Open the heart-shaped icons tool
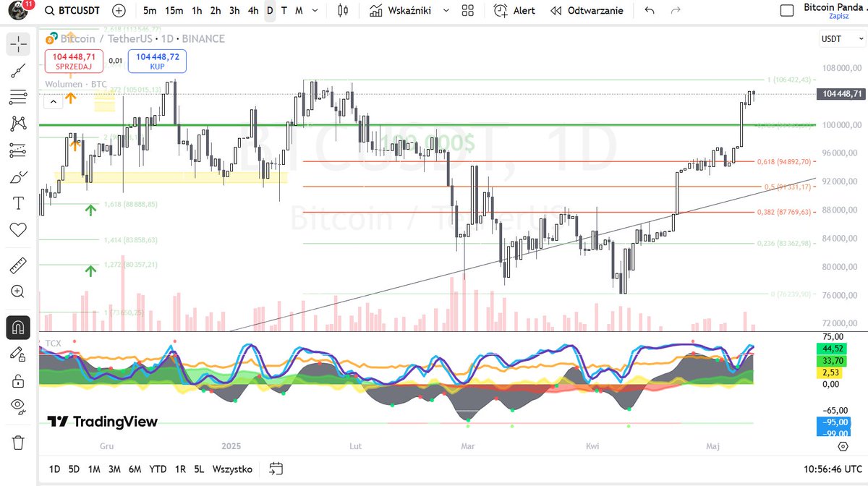868x486 pixels. [x=18, y=230]
